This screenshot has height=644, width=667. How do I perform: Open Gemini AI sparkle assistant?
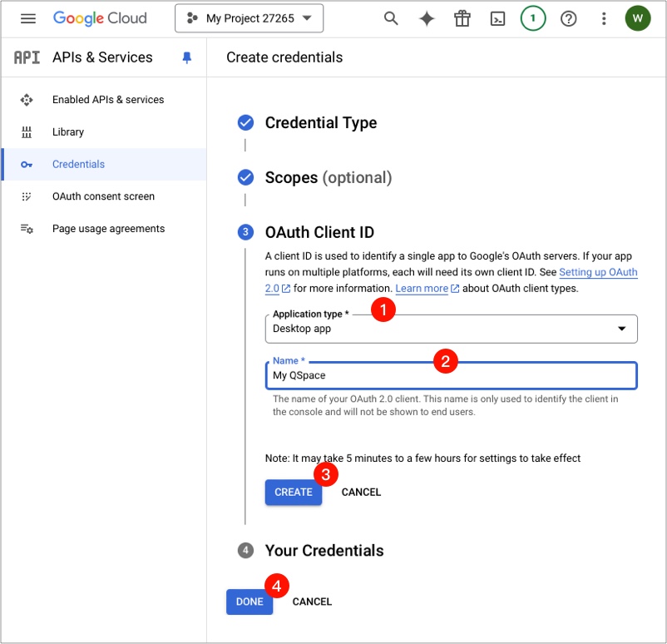click(x=427, y=18)
